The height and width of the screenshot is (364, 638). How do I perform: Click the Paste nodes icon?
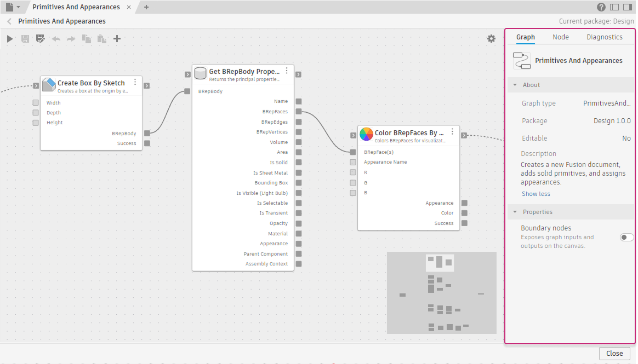click(102, 39)
